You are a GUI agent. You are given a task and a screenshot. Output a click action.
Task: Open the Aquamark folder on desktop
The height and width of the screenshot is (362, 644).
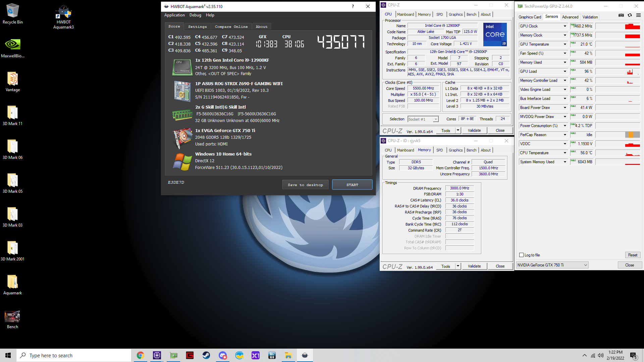12,285
